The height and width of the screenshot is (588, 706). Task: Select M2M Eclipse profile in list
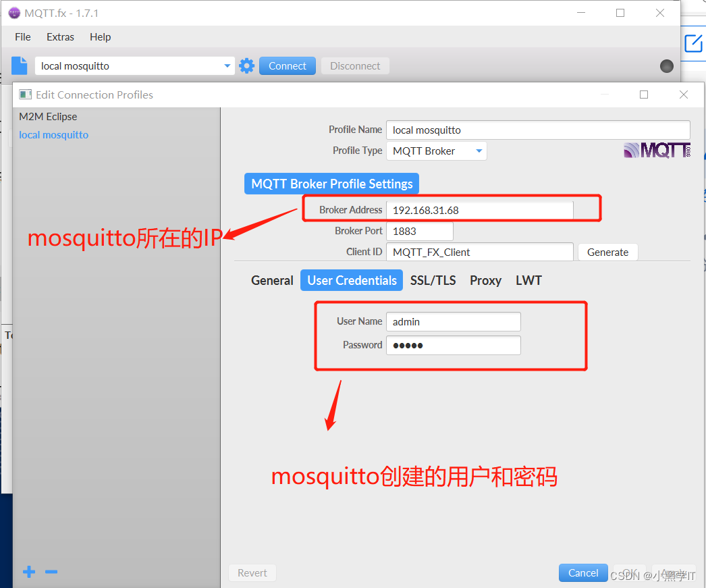pyautogui.click(x=48, y=117)
